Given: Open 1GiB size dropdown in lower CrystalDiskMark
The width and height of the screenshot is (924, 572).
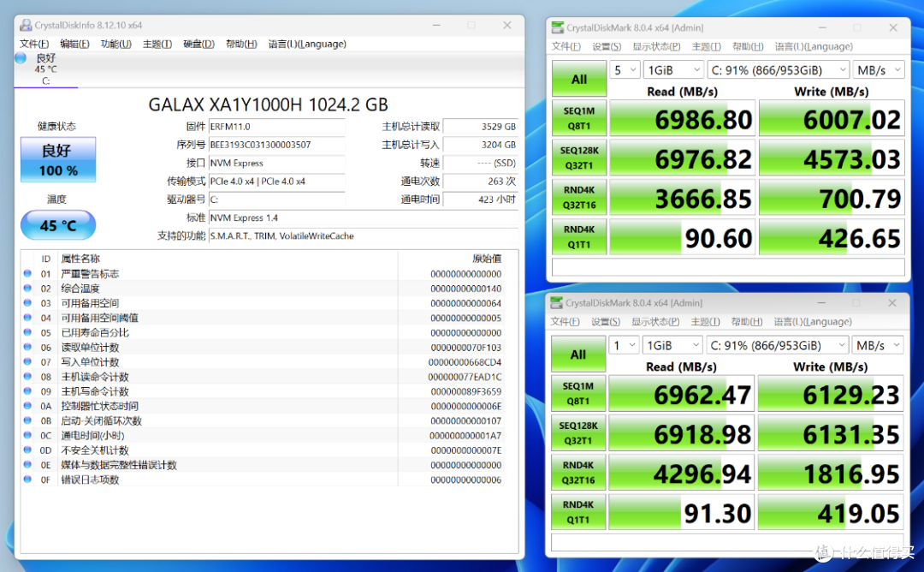Looking at the screenshot, I should click(672, 346).
